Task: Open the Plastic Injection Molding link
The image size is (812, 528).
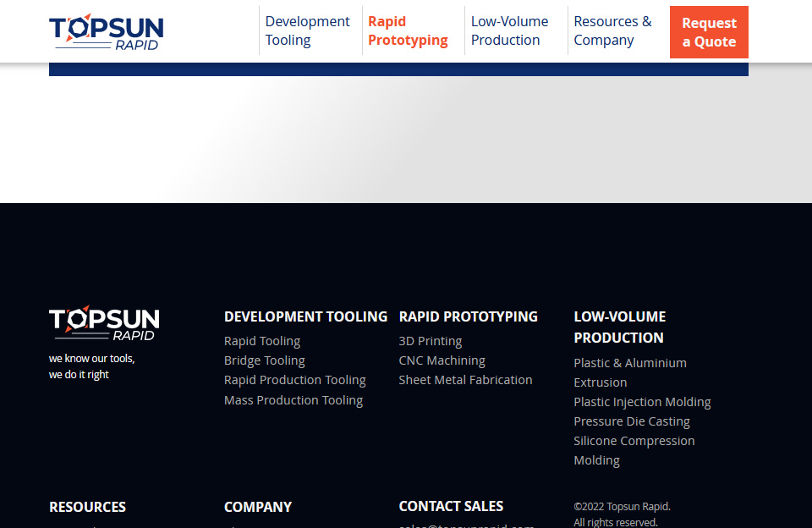Action: click(642, 402)
